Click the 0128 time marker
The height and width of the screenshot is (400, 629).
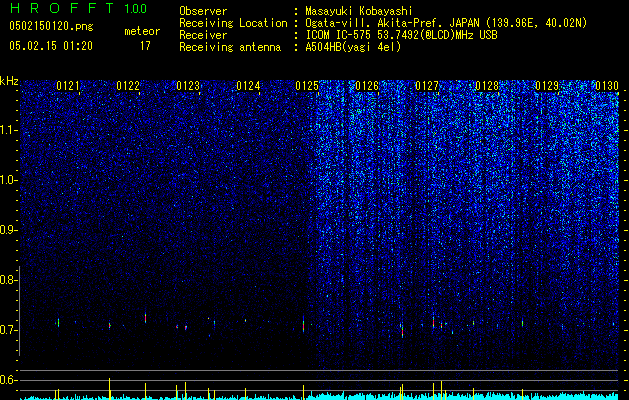[487, 86]
